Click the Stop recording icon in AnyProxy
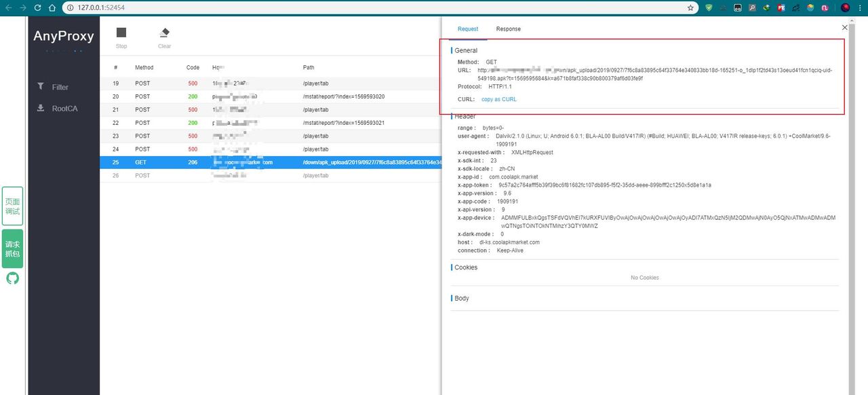This screenshot has width=868, height=395. (x=121, y=32)
